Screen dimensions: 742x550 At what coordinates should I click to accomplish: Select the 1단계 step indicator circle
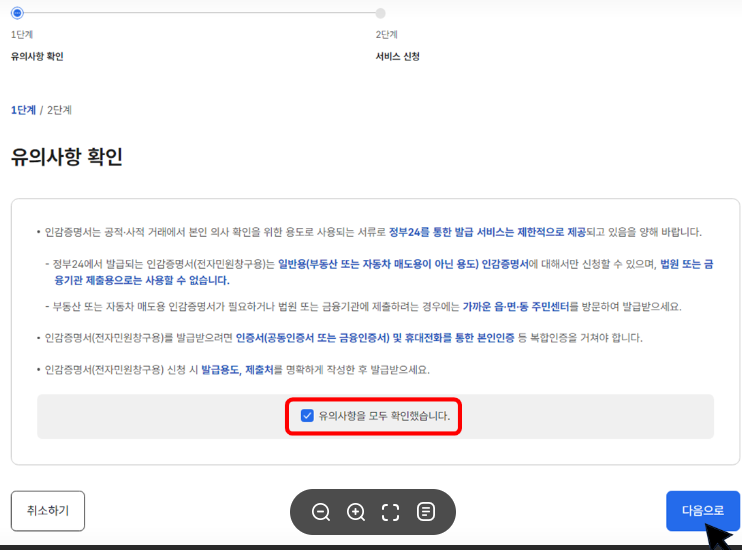pyautogui.click(x=17, y=13)
